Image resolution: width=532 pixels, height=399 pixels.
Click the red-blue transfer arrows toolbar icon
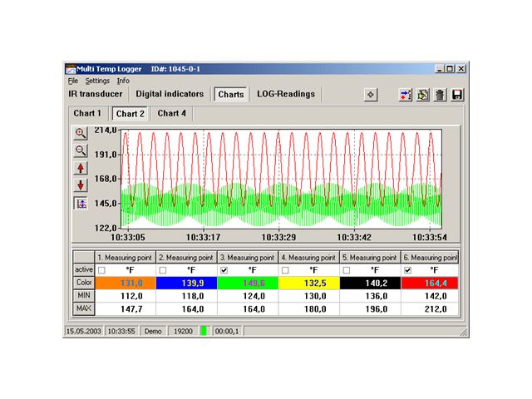(x=406, y=95)
